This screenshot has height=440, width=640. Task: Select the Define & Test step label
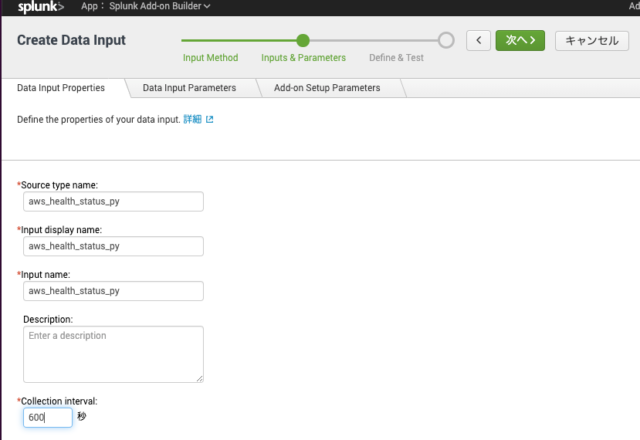pyautogui.click(x=396, y=58)
